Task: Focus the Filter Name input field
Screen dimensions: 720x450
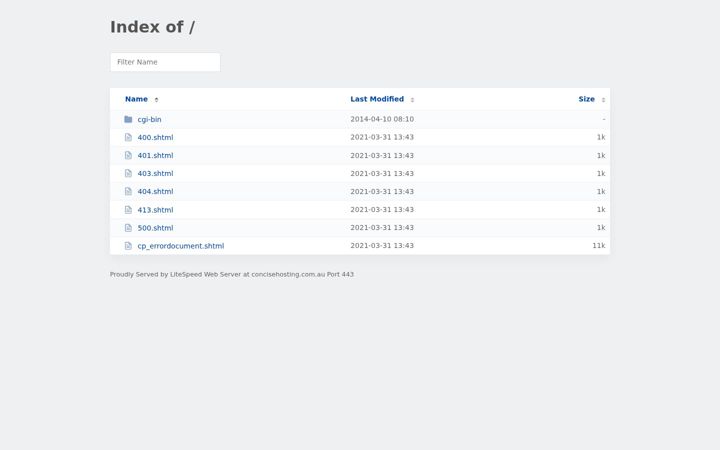Action: click(x=165, y=62)
